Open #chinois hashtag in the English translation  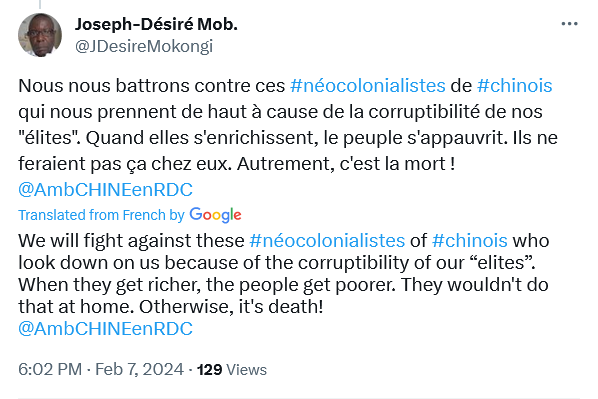coord(470,241)
